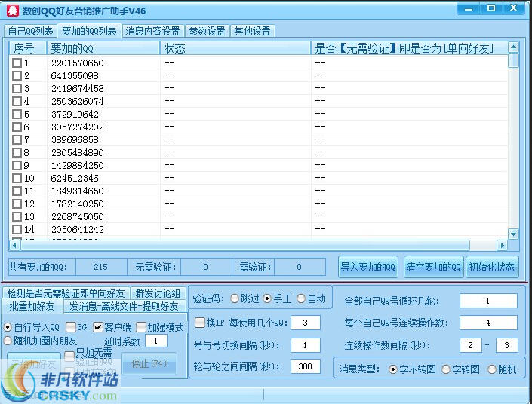Click the 清空要加的QQ button

(434, 267)
